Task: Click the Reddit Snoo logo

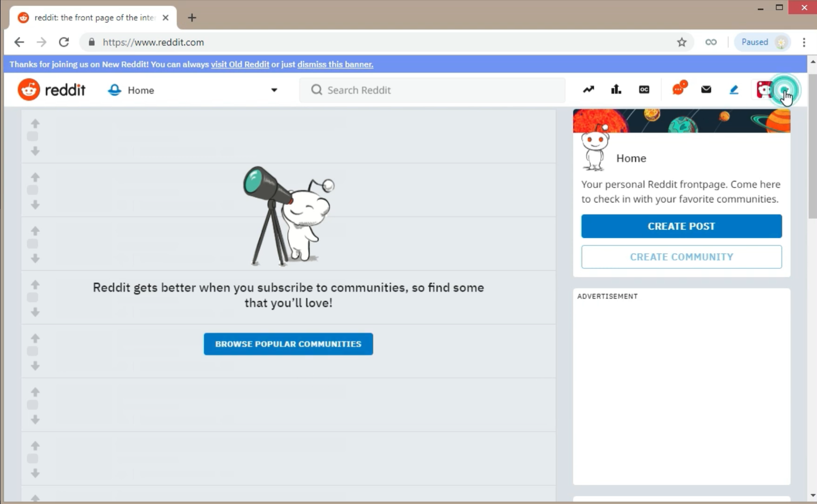Action: coord(29,90)
